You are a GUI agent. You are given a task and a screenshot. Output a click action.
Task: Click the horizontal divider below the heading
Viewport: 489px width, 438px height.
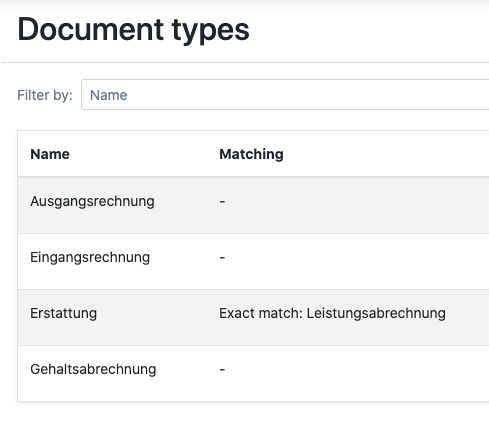pos(245,62)
